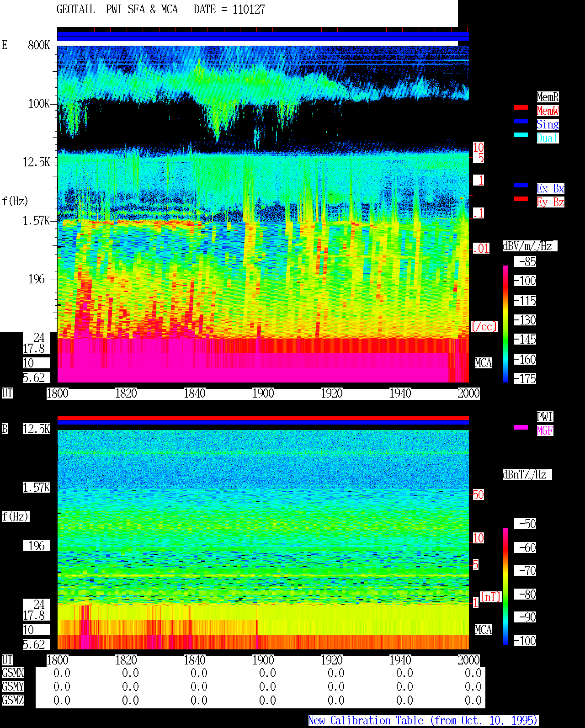The image size is (585, 728).
Task: Select the Ey Bz legend label
Action: point(550,202)
